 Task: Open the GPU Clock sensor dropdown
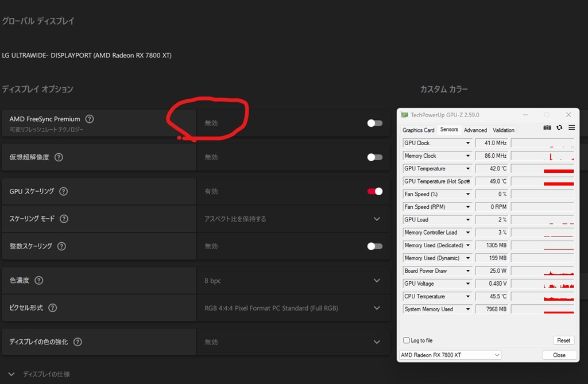click(x=467, y=143)
